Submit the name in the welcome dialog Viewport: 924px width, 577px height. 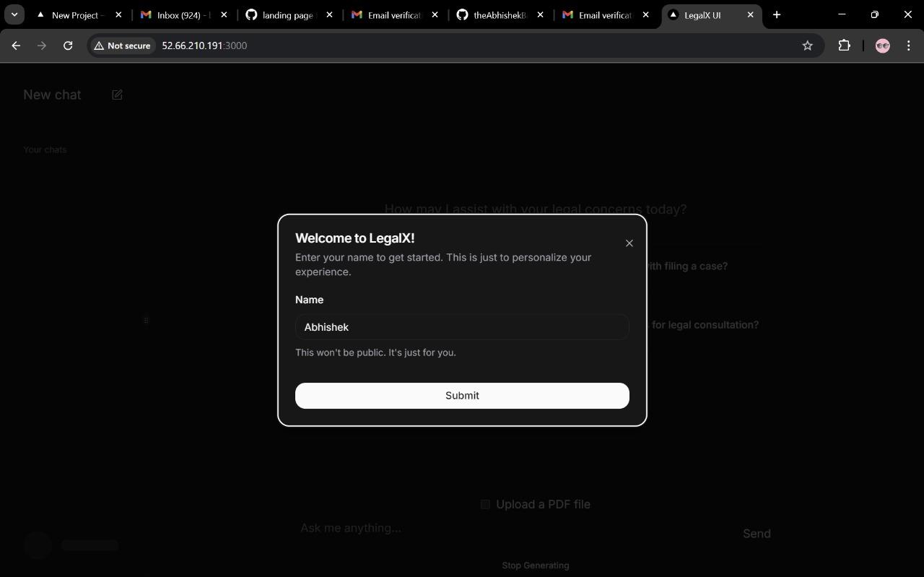(462, 396)
